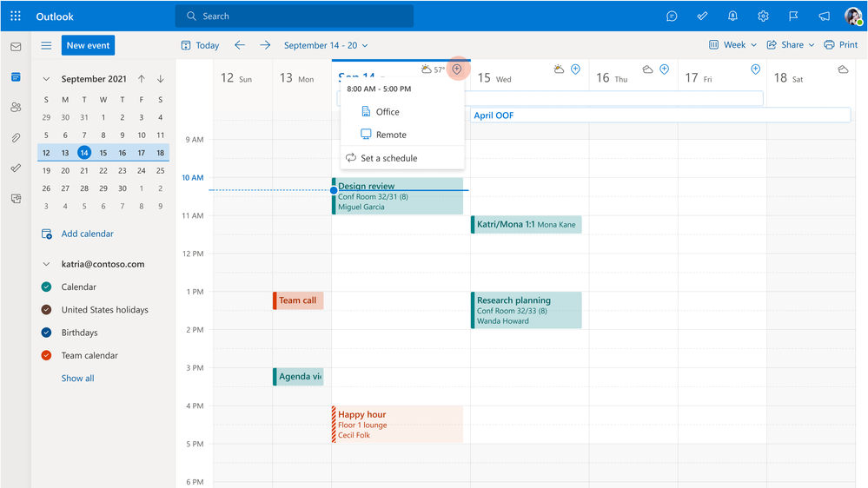Toggle the hamburger navigation pane
The width and height of the screenshot is (868, 488).
pos(47,45)
